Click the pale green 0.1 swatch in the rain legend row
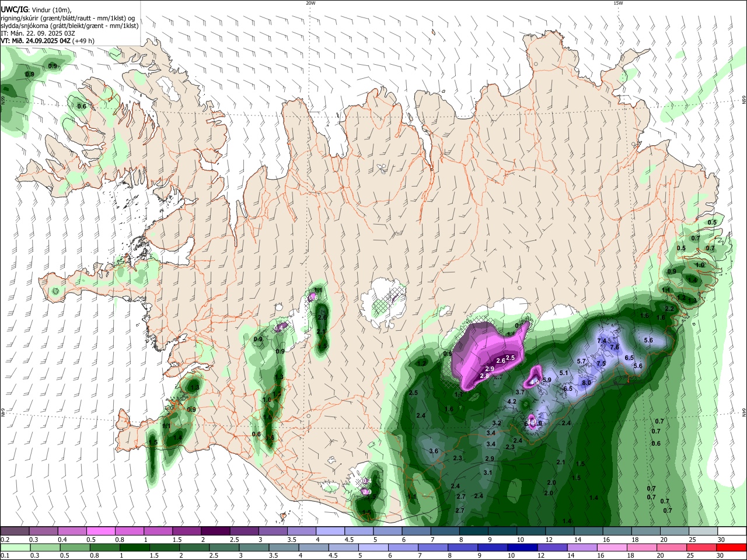This screenshot has height=560, width=747. pos(15,548)
